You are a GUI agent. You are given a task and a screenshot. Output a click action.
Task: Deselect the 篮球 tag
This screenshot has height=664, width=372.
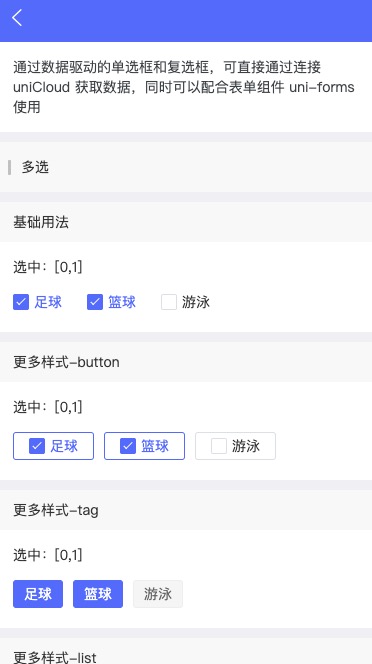pos(98,594)
